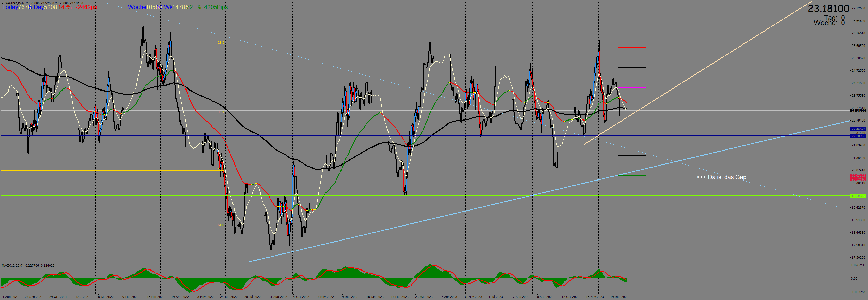Click the Fibonacci 38.2 level label

[x=220, y=112]
